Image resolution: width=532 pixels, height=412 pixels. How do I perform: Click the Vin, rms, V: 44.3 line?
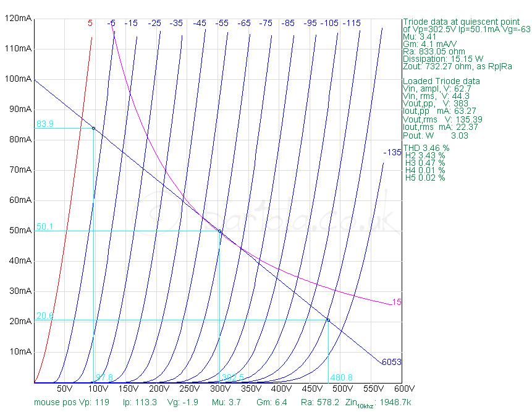coord(436,96)
